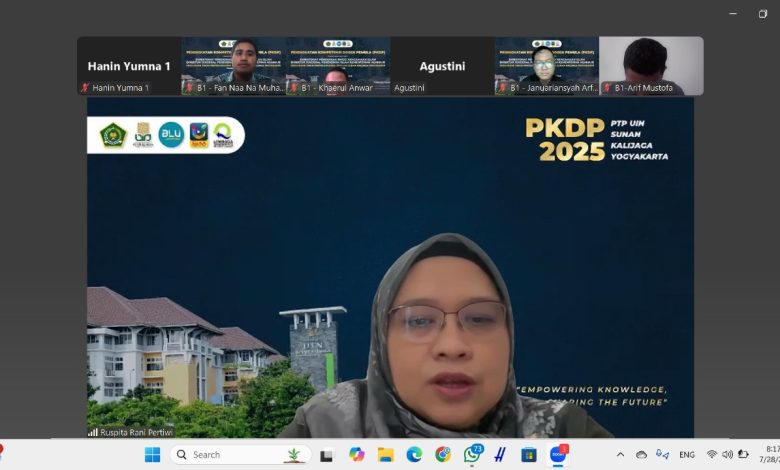Select the Agustini participant tile
780x470 pixels.
441,66
